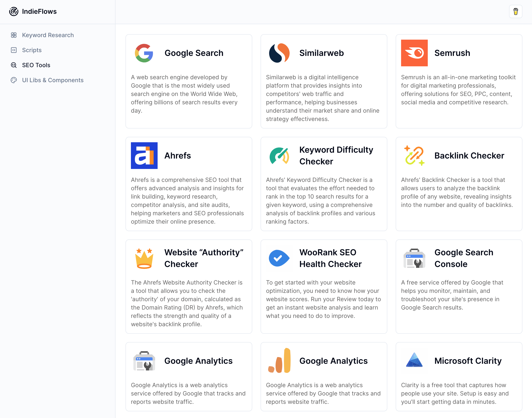Open UI Libs & Components section
Viewport: 532px width, 418px height.
point(53,80)
